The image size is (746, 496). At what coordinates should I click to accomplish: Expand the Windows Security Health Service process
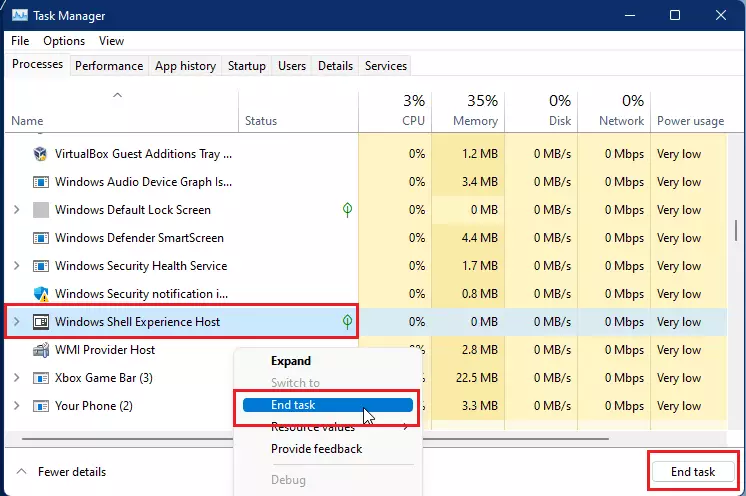coord(17,266)
